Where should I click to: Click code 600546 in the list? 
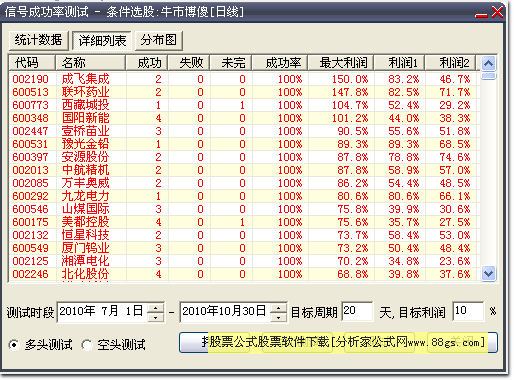click(x=30, y=209)
